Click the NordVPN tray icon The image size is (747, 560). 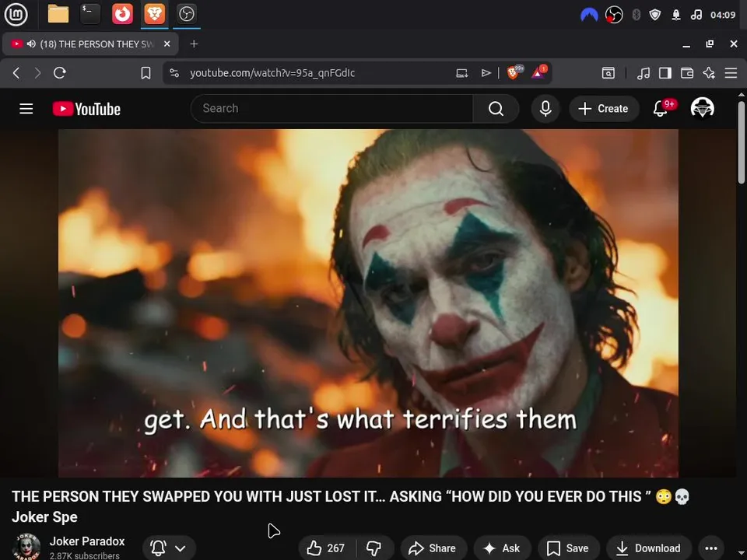pos(589,15)
